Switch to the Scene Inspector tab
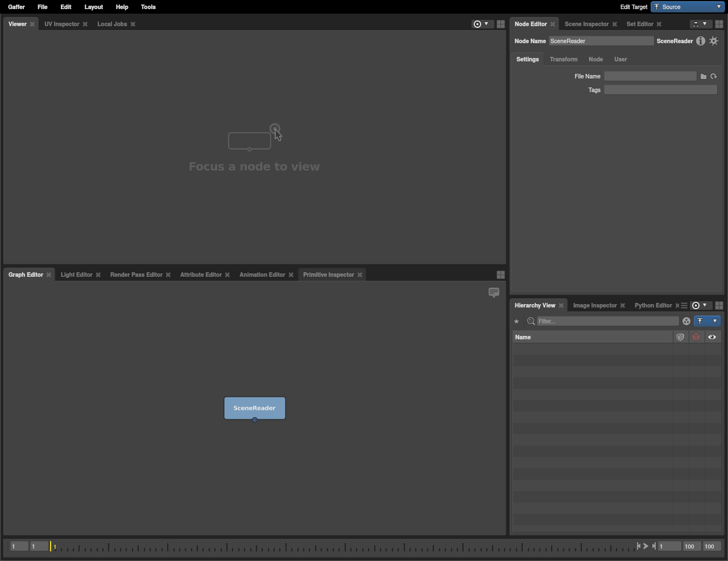 (x=586, y=24)
